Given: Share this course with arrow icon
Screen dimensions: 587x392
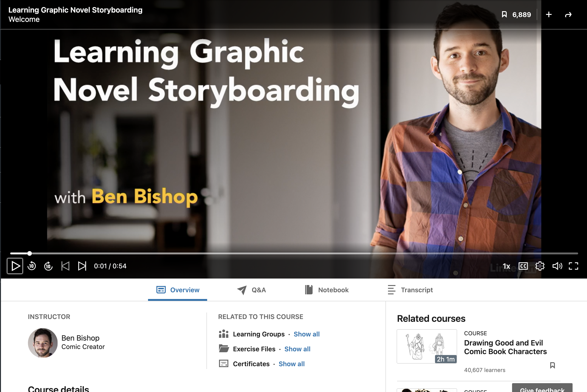Looking at the screenshot, I should tap(568, 15).
